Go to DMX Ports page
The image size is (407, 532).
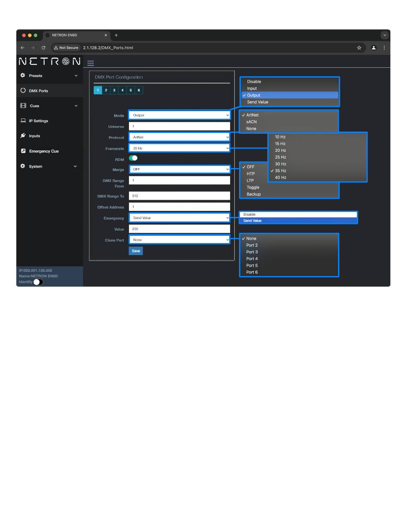(x=39, y=91)
